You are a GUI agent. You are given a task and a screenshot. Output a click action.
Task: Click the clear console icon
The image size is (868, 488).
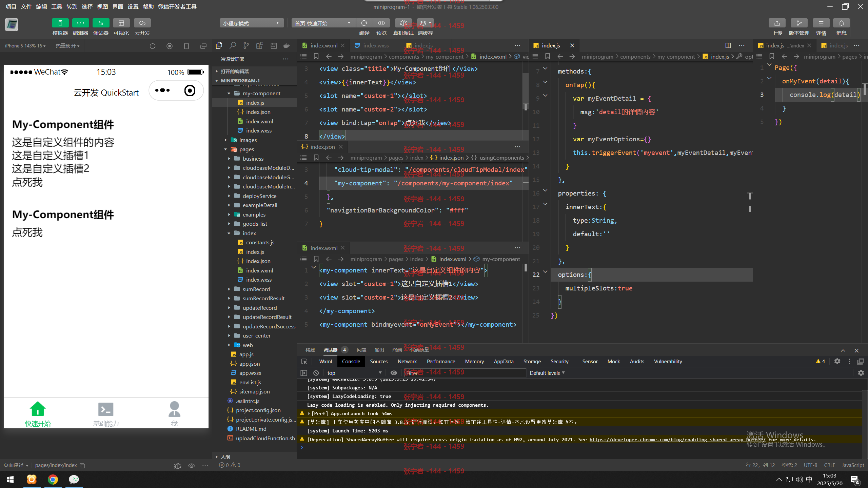pyautogui.click(x=316, y=373)
